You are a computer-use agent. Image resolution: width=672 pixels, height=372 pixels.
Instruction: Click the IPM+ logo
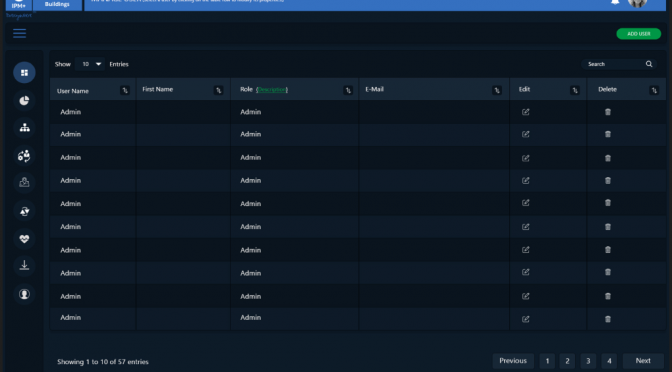pyautogui.click(x=18, y=5)
